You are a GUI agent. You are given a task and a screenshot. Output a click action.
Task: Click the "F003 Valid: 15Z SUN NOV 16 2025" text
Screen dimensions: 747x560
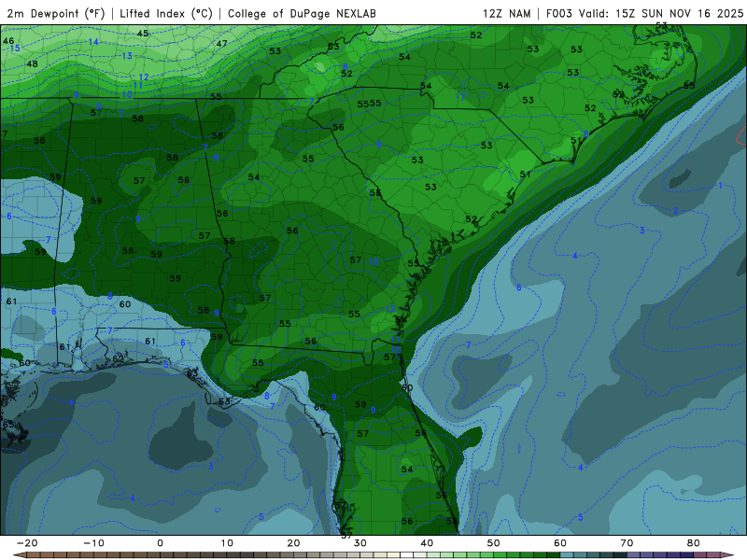(644, 13)
